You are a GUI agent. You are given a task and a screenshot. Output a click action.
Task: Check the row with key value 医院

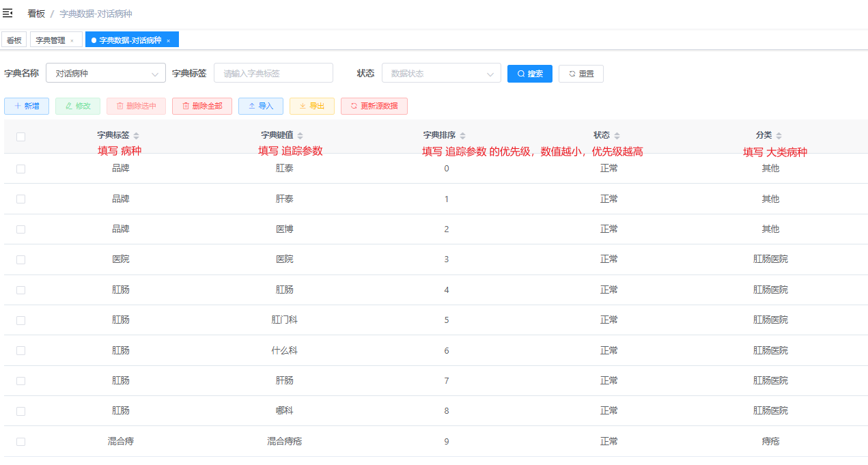[20, 259]
